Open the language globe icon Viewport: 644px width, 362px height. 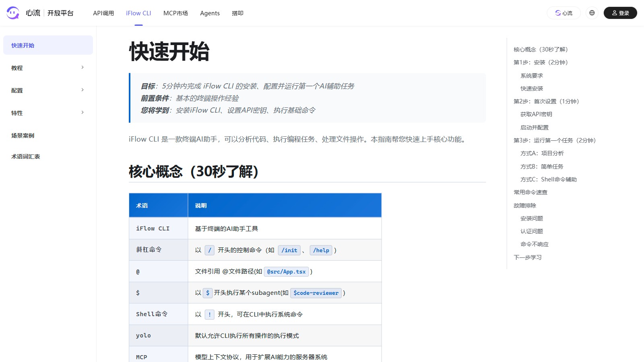click(592, 12)
